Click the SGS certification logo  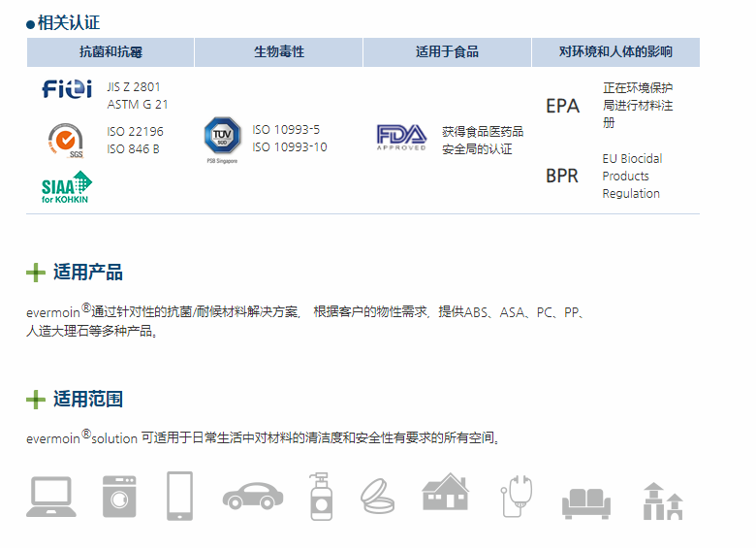click(66, 140)
